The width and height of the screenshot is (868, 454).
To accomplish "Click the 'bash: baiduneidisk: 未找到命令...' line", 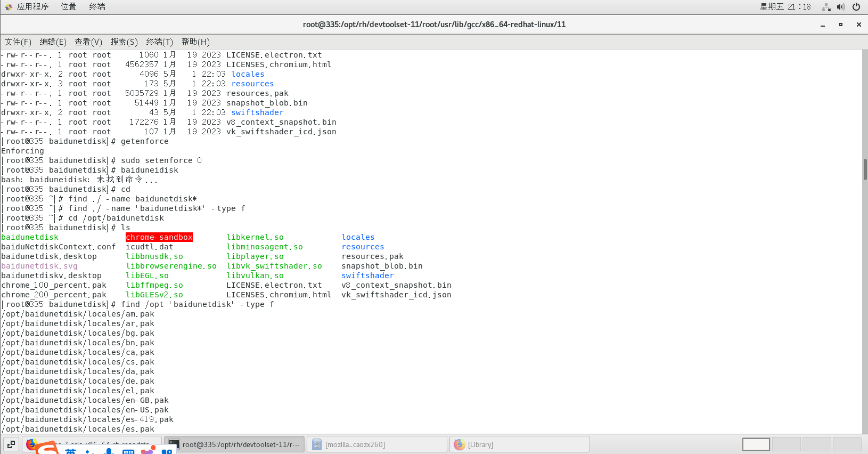I will tap(79, 180).
